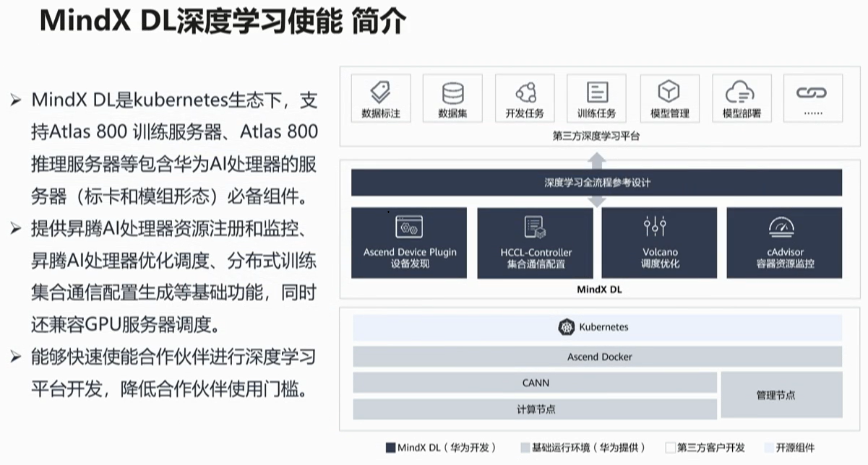Click the HCCL-Controller icon
This screenshot has height=465, width=868.
pos(536,227)
